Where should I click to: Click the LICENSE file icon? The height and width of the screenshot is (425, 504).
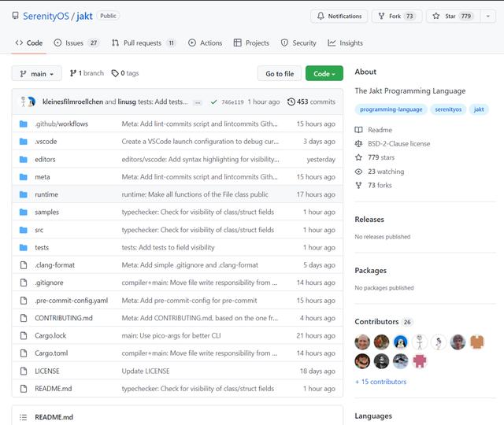pos(24,371)
